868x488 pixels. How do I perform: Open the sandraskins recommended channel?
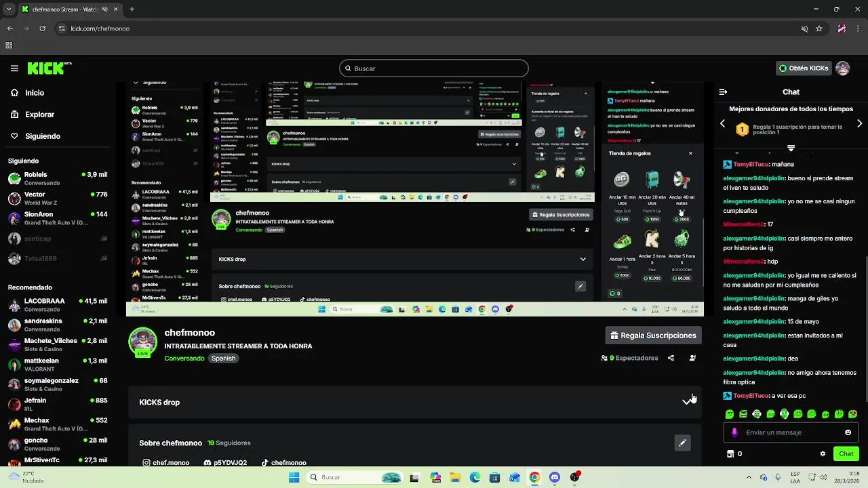point(58,325)
